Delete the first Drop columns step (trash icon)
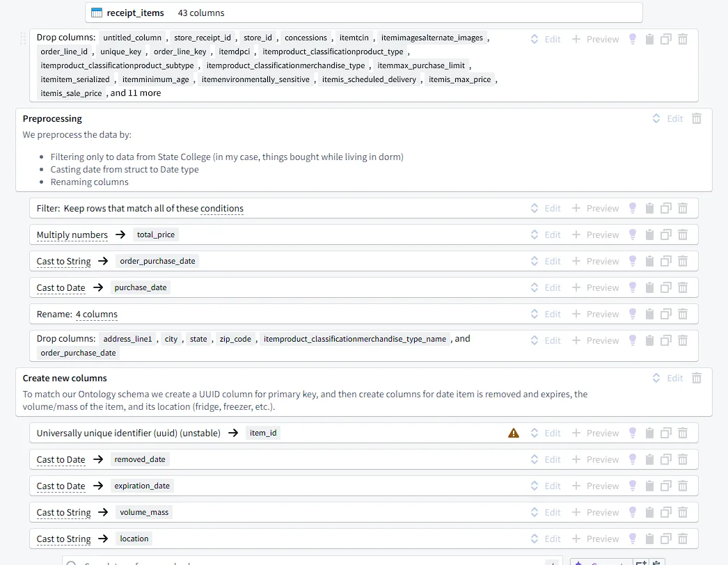Screen dimensions: 728x565 coord(683,39)
